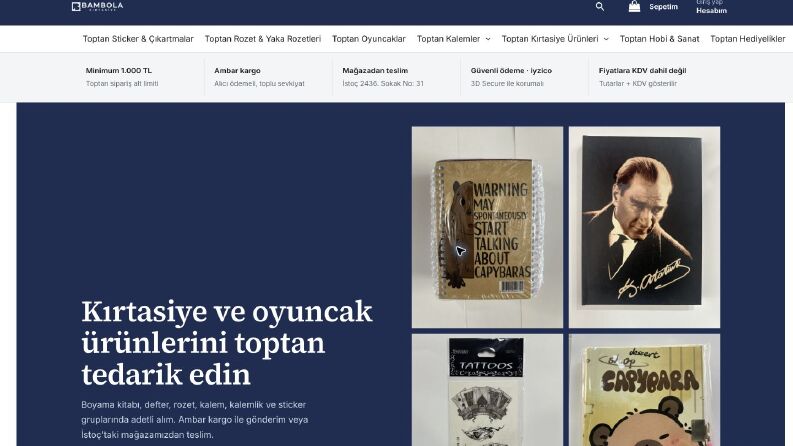Click the Bambola logo
Image resolution: width=793 pixels, height=446 pixels.
point(97,6)
